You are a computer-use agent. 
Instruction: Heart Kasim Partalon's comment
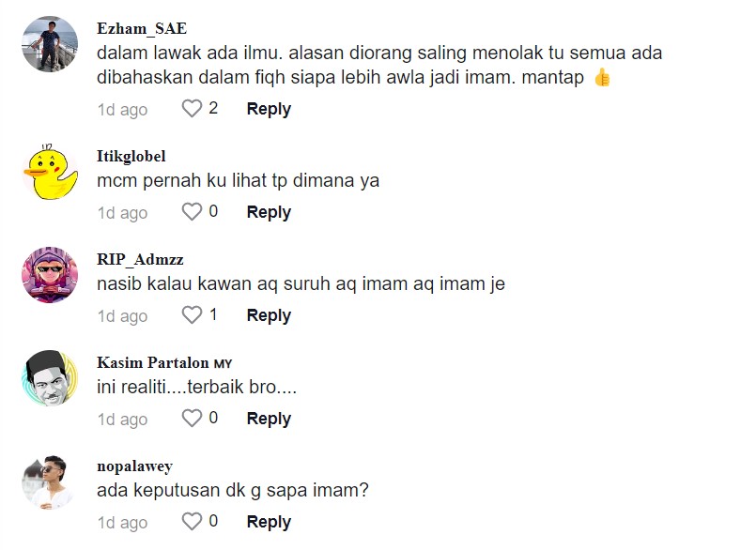point(192,419)
